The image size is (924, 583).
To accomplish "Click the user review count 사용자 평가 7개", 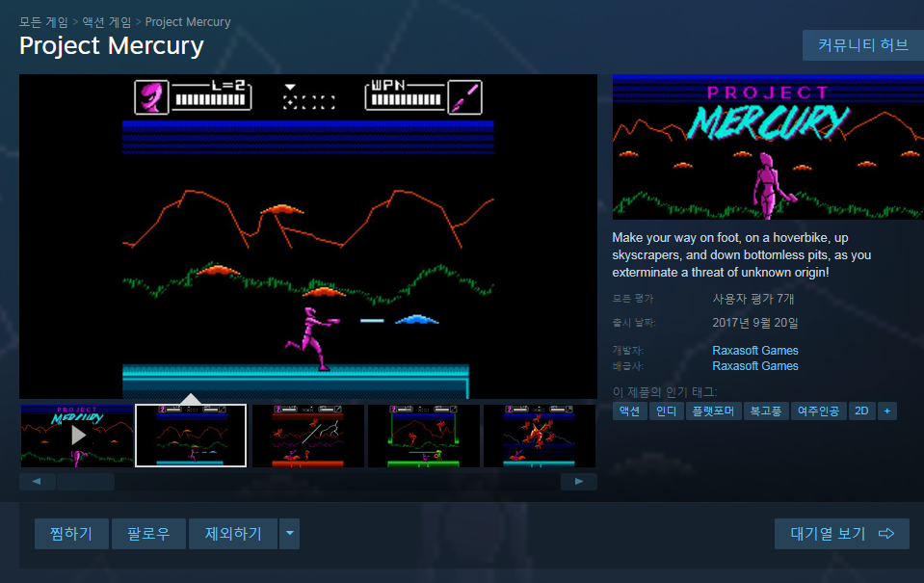I will coord(753,299).
